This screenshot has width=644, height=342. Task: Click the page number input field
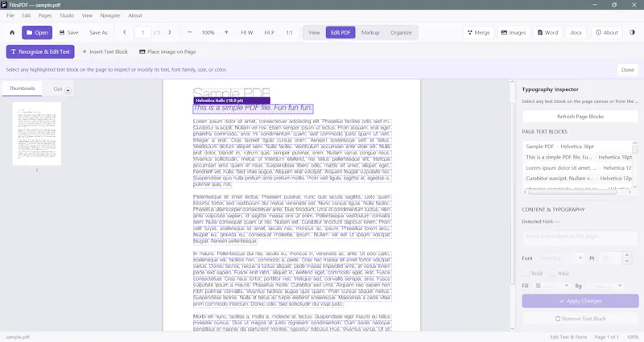click(143, 32)
